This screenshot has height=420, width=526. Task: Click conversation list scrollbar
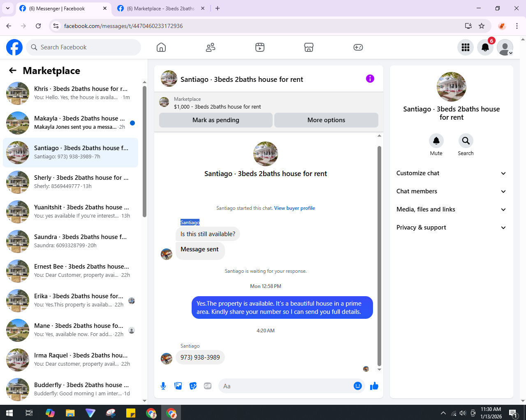(x=144, y=151)
